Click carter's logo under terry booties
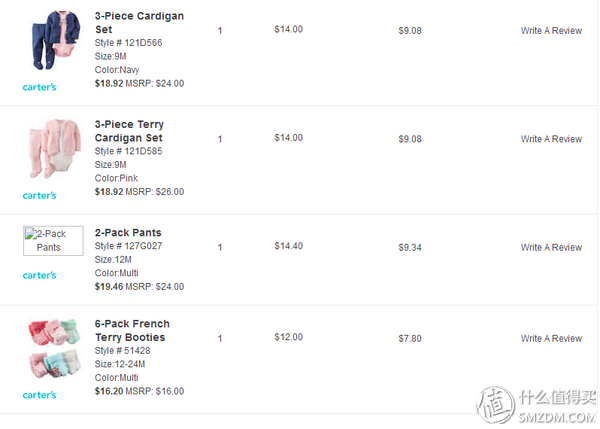The image size is (600, 429). coord(39,395)
